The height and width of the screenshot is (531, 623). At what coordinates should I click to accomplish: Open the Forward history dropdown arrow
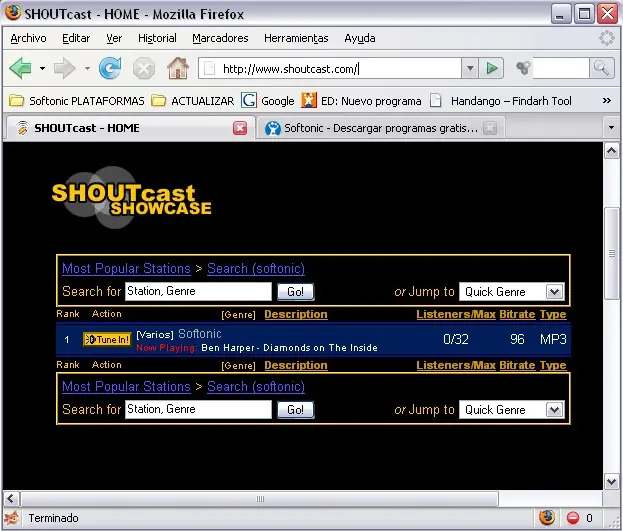87,69
